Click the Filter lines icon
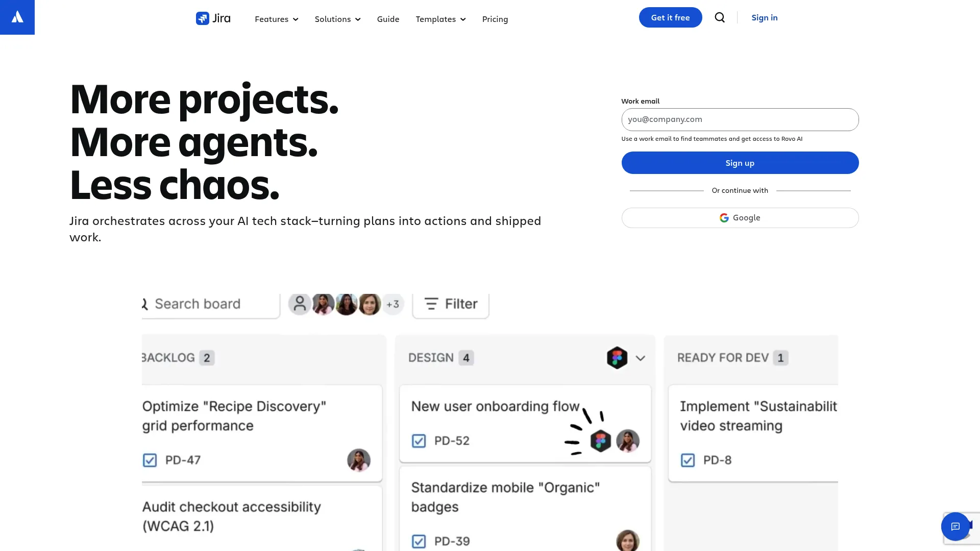 click(431, 304)
